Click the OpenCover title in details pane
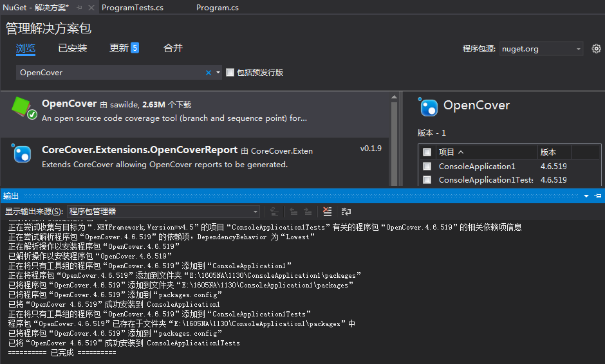605x364 pixels. coord(476,105)
